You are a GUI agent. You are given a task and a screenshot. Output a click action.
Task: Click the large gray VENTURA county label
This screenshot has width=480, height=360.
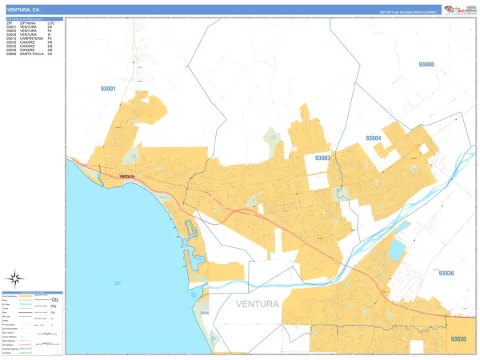coord(257,304)
